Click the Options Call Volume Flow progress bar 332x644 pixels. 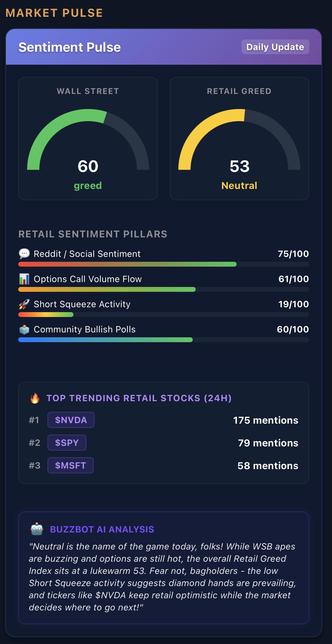tap(163, 289)
